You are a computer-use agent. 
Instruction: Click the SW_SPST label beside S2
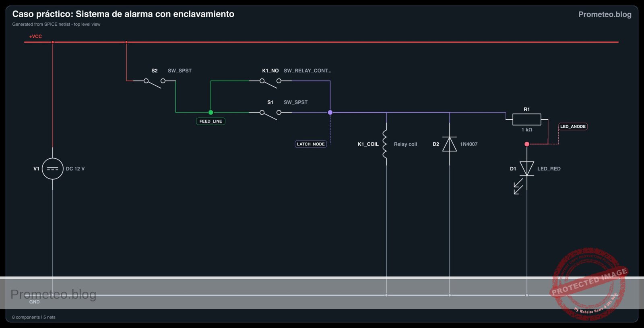[x=180, y=71]
